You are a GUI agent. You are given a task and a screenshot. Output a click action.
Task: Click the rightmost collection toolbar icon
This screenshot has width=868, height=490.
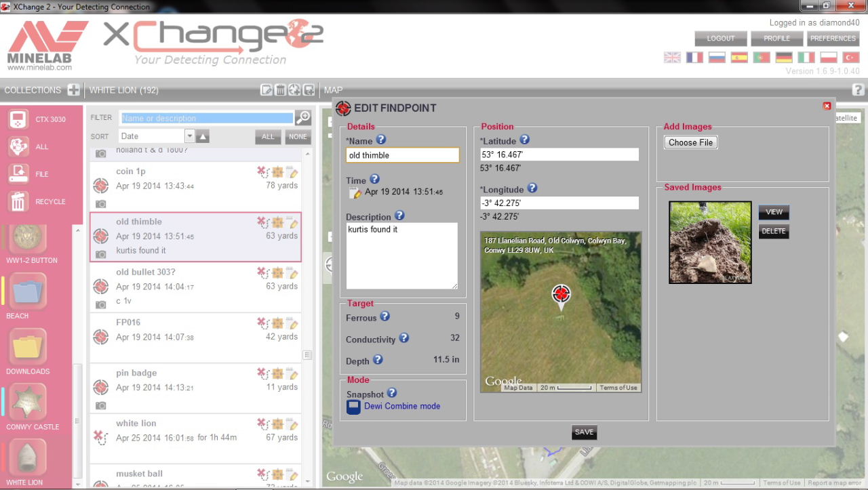(309, 90)
